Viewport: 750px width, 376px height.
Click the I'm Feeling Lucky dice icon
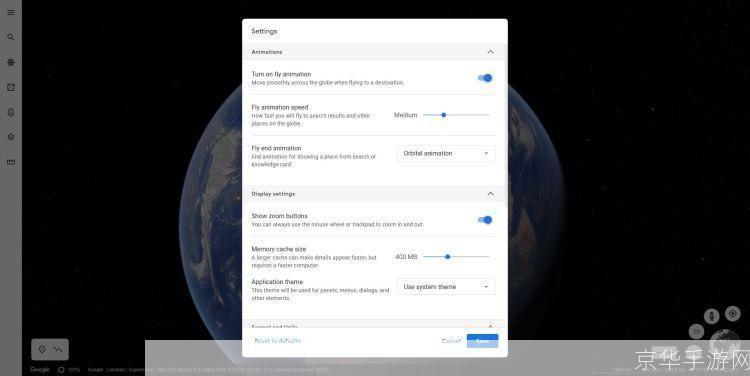pos(11,87)
